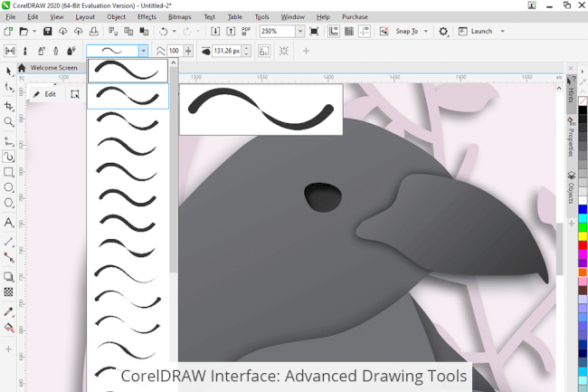The height and width of the screenshot is (392, 588).
Task: Click Publish to PDF icon
Action: (246, 31)
